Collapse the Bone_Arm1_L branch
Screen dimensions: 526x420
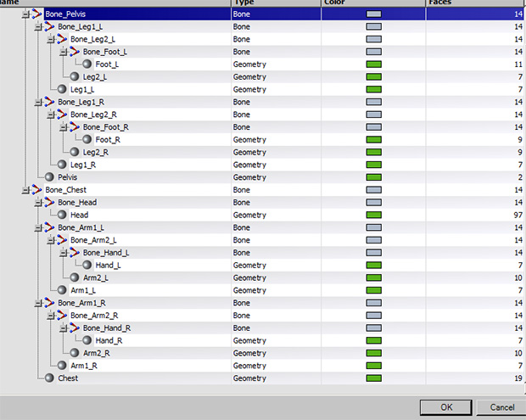(x=38, y=227)
